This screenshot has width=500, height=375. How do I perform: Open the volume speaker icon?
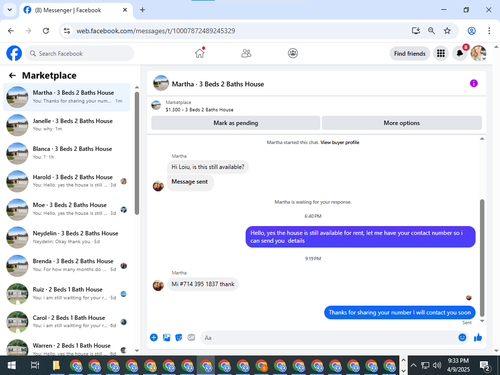(x=437, y=365)
